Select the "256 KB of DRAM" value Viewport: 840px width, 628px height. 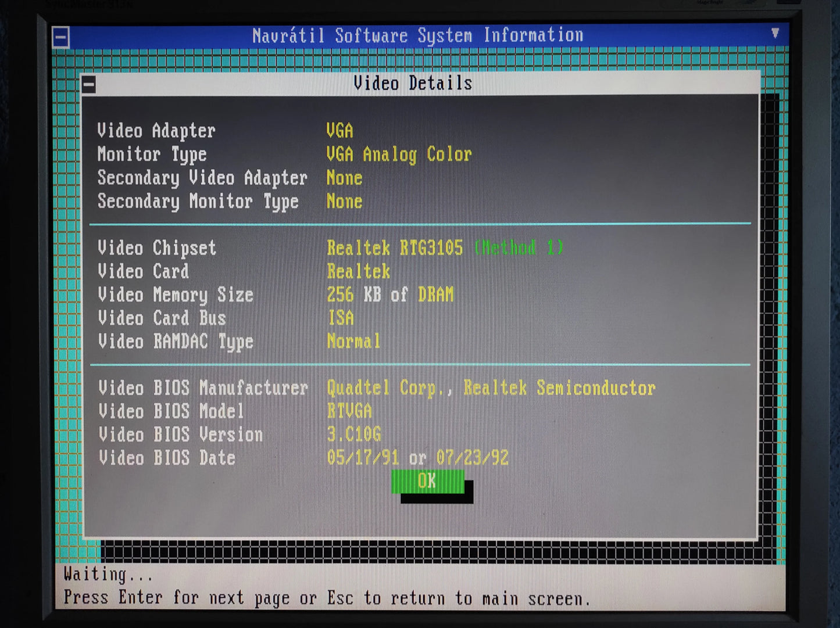(390, 295)
